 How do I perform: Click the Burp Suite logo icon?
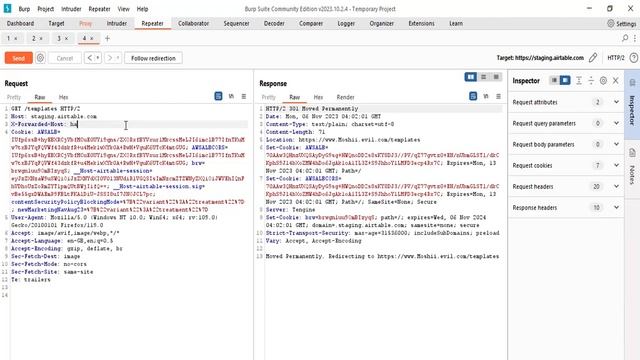[x=7, y=8]
